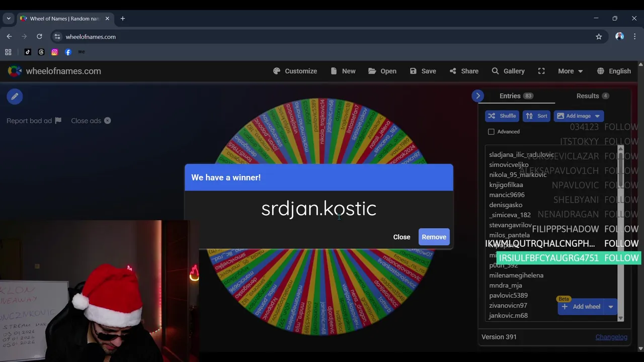The width and height of the screenshot is (644, 362).
Task: Enable the Advanced checkbox
Action: click(491, 132)
